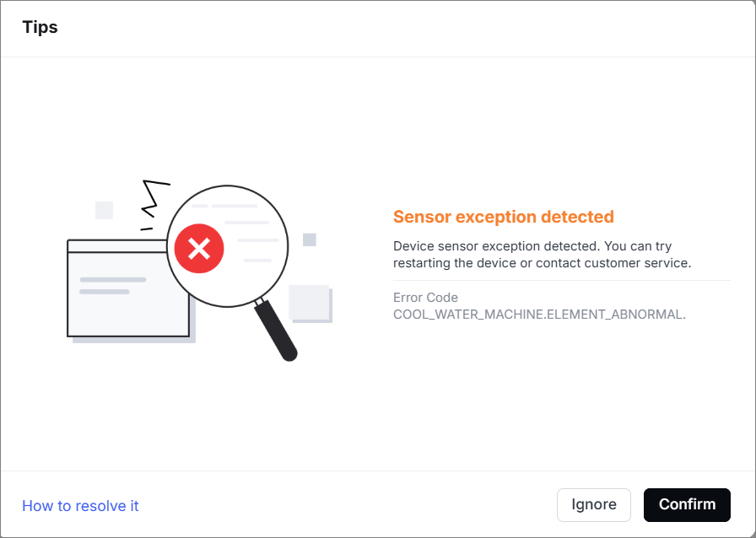This screenshot has width=756, height=538.
Task: Click the shadow beneath the illustrated window
Action: tap(135, 340)
